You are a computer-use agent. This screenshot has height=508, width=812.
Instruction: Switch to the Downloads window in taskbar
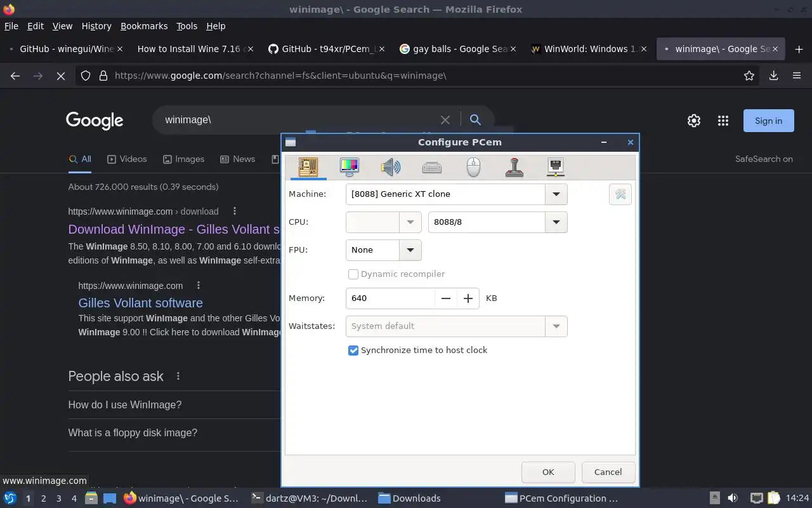tap(410, 498)
